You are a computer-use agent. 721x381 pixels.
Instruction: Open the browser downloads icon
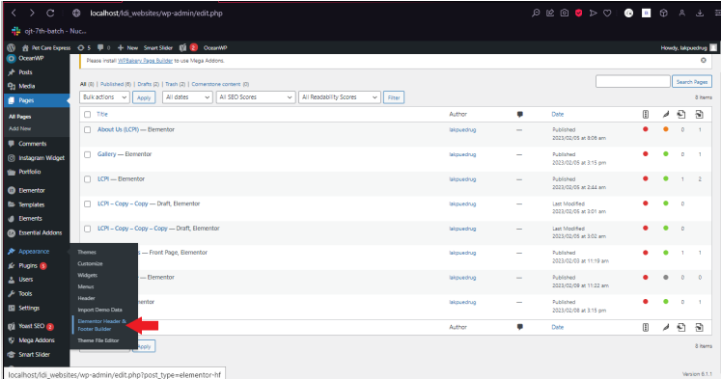click(700, 13)
